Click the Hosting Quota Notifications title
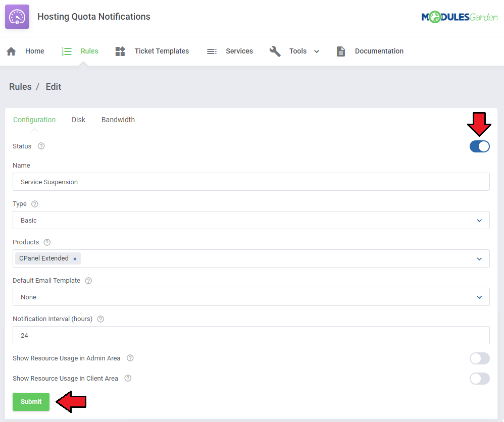Image resolution: width=504 pixels, height=422 pixels. [94, 17]
